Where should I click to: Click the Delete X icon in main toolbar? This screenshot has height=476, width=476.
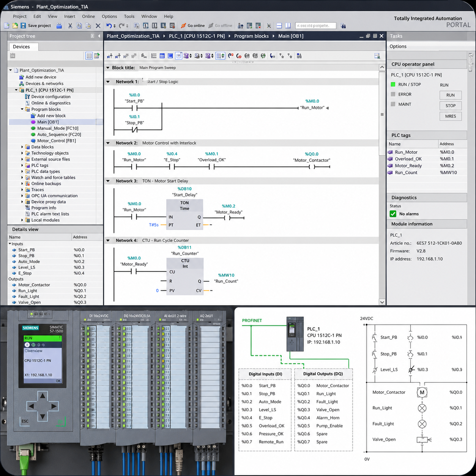[x=98, y=25]
